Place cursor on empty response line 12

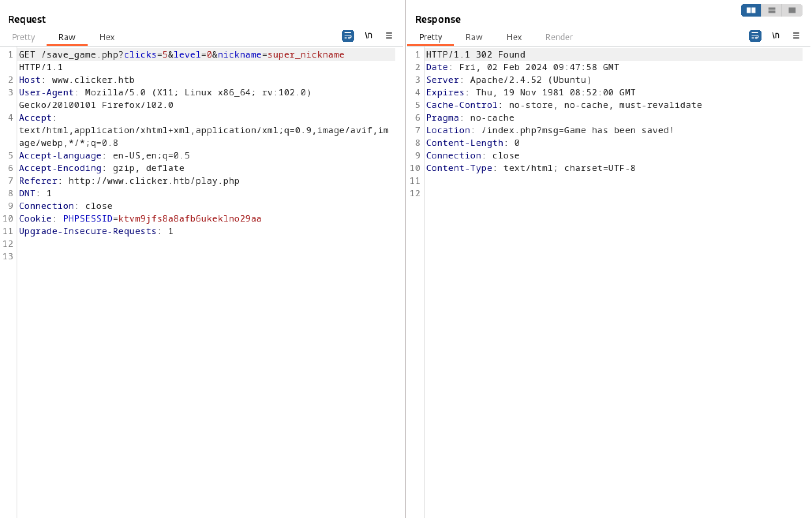coord(614,193)
